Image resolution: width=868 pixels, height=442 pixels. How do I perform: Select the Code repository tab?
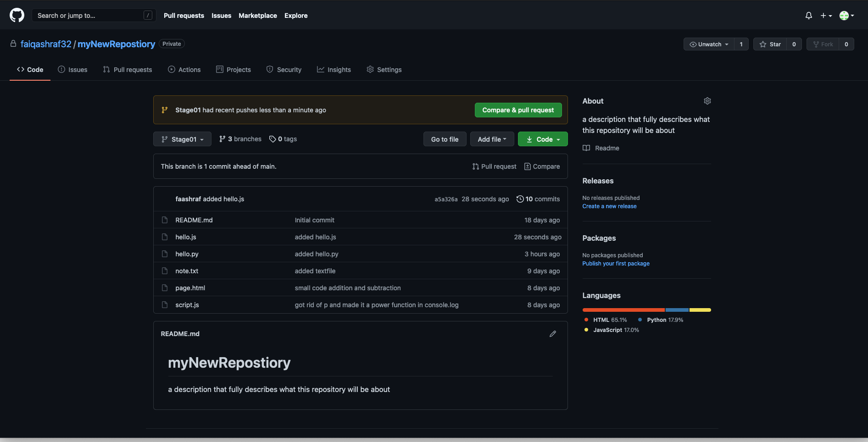click(x=30, y=70)
